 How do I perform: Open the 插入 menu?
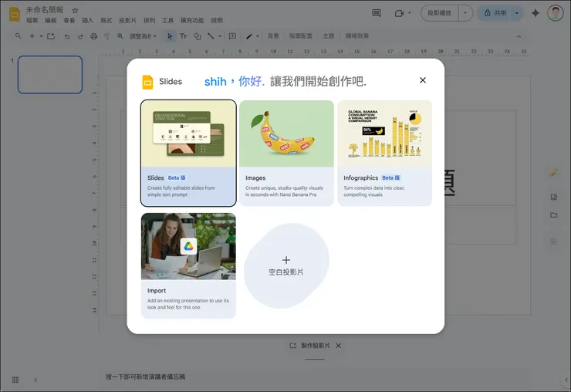[87, 20]
